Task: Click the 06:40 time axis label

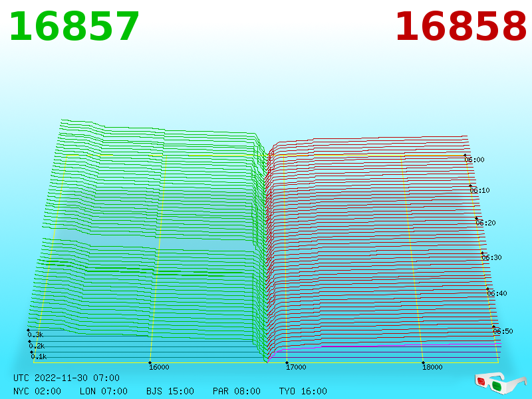Action: pos(497,293)
